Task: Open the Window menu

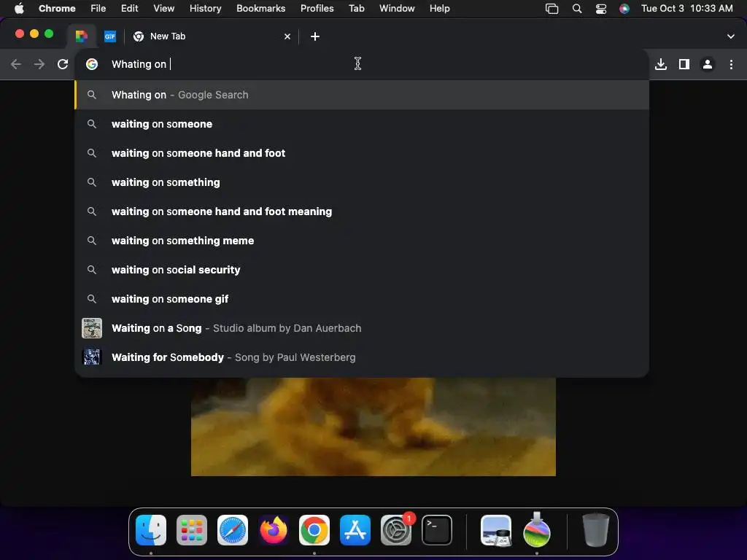Action: [397, 8]
